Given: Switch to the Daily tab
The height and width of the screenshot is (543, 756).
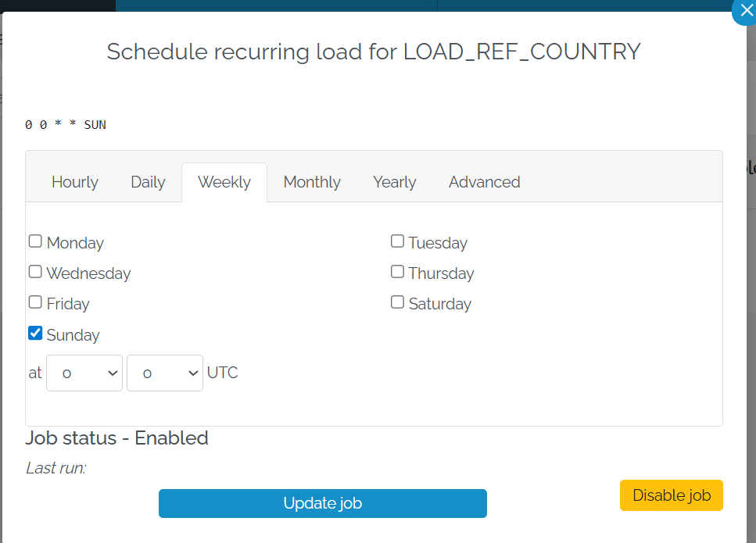Looking at the screenshot, I should click(148, 182).
